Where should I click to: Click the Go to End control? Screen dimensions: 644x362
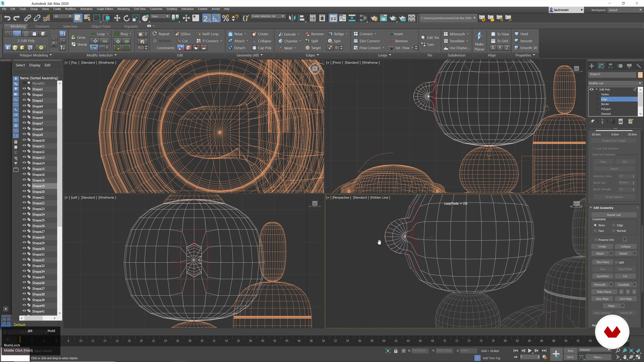544,351
